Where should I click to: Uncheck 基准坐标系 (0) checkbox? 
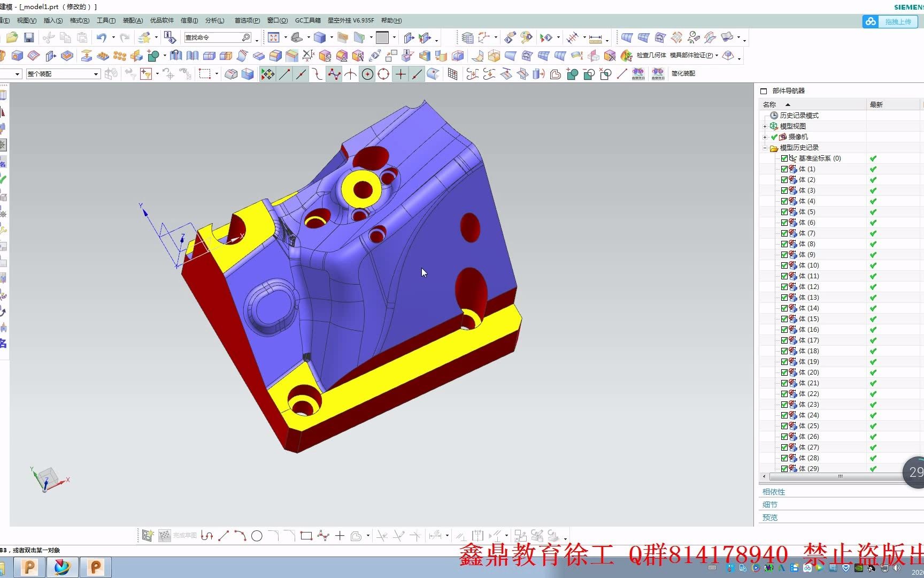pos(784,158)
